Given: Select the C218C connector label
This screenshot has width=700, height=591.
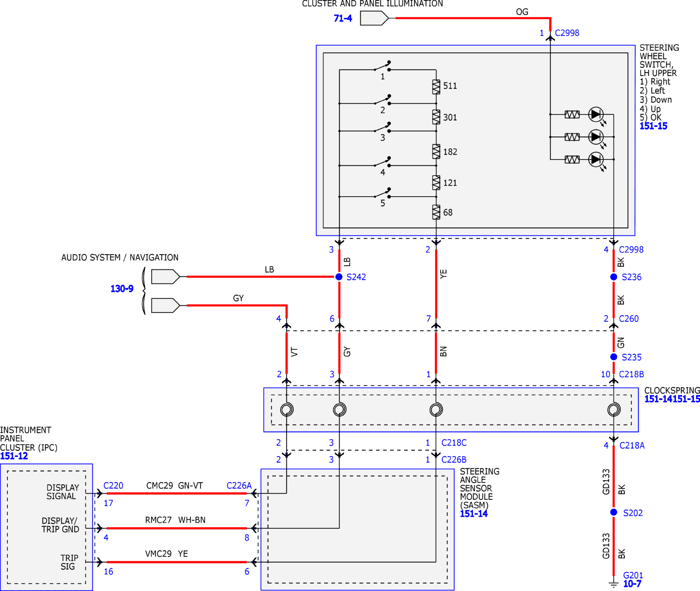Looking at the screenshot, I should pos(454,443).
